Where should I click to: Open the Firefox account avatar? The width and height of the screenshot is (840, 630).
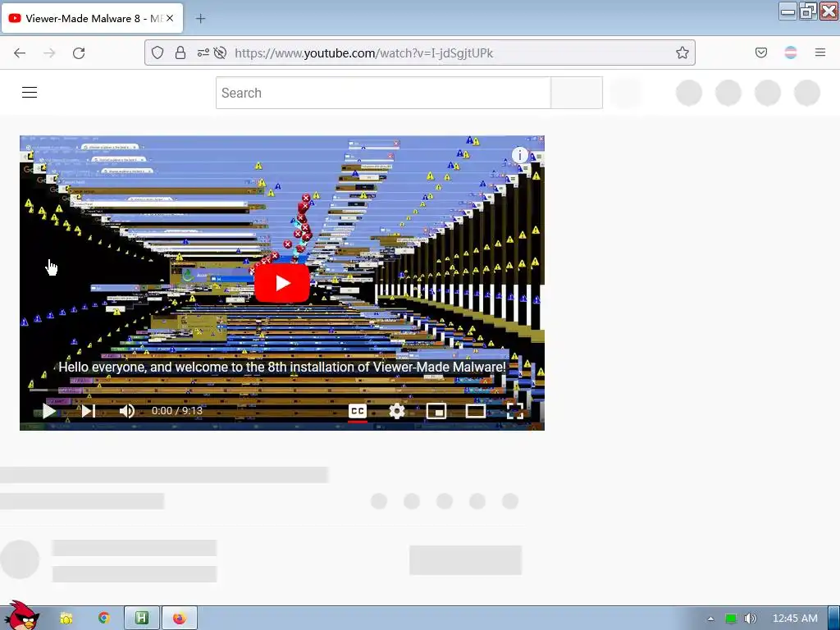click(x=791, y=52)
